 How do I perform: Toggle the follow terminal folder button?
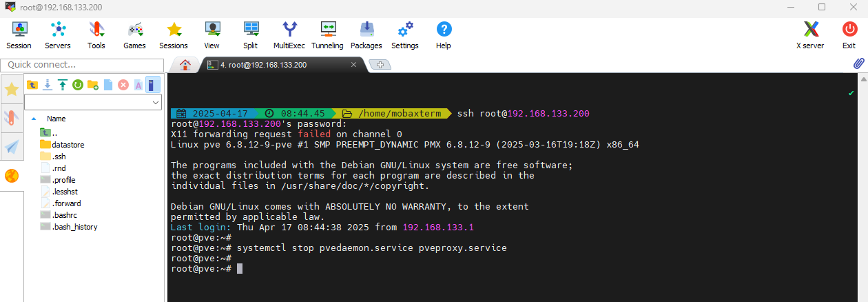(x=153, y=85)
